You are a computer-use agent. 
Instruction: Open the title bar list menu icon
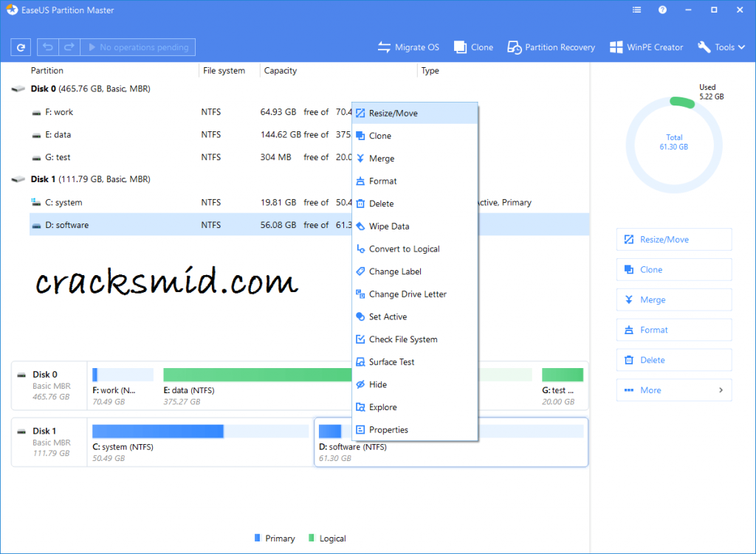click(636, 10)
